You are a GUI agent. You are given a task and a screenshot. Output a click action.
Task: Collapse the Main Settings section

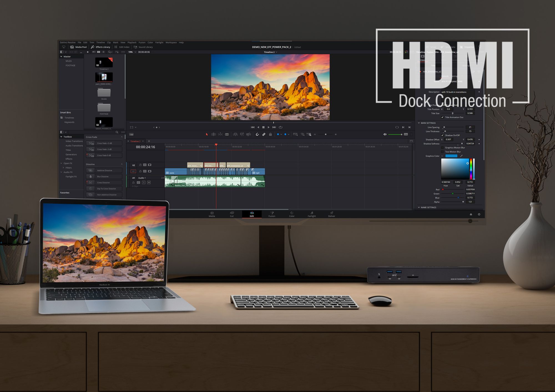(x=418, y=123)
